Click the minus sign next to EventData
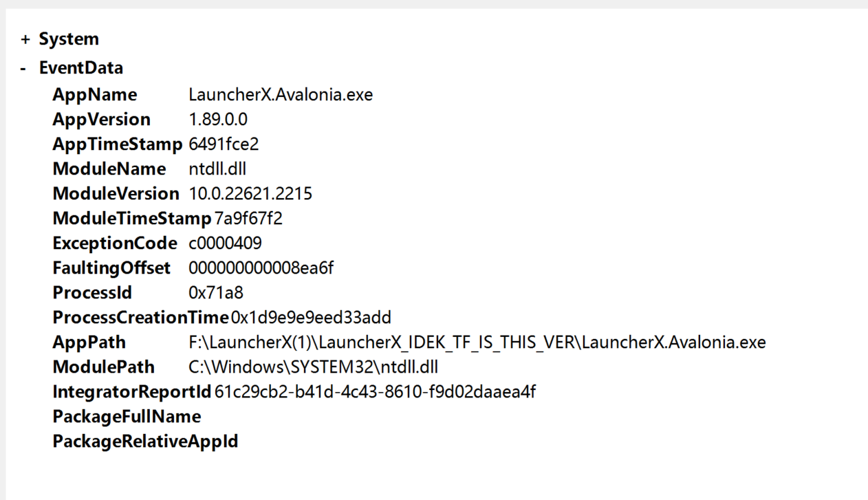 point(22,67)
